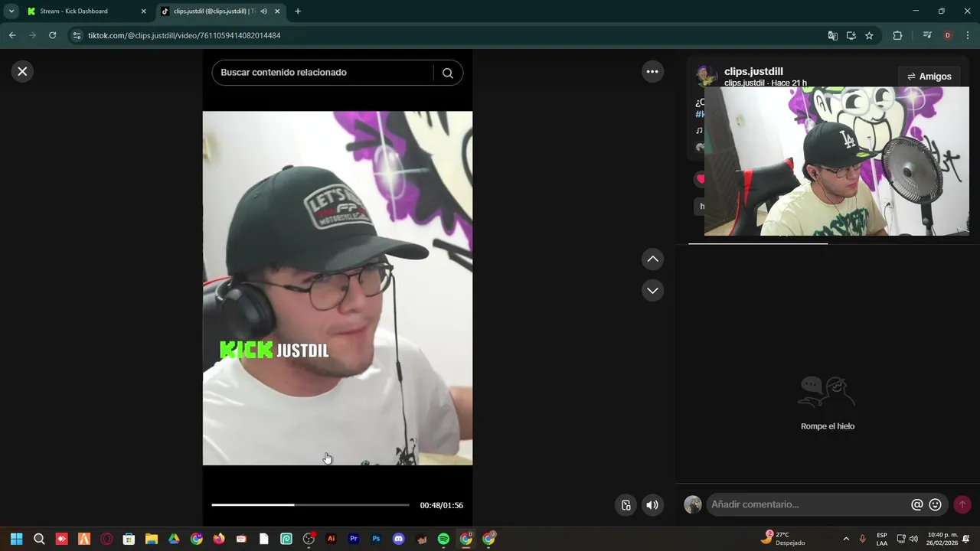Insert a mention with @ icon
The width and height of the screenshot is (980, 551).
[916, 504]
